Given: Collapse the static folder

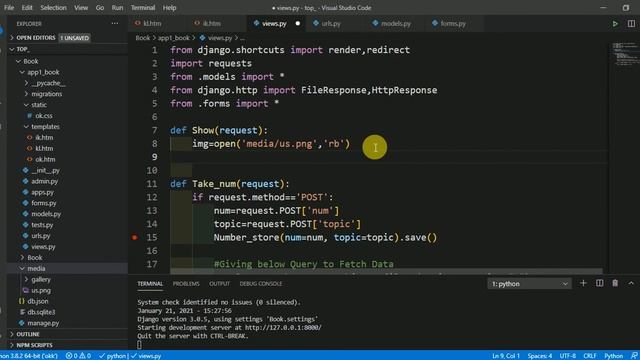Looking at the screenshot, I should tap(27, 105).
